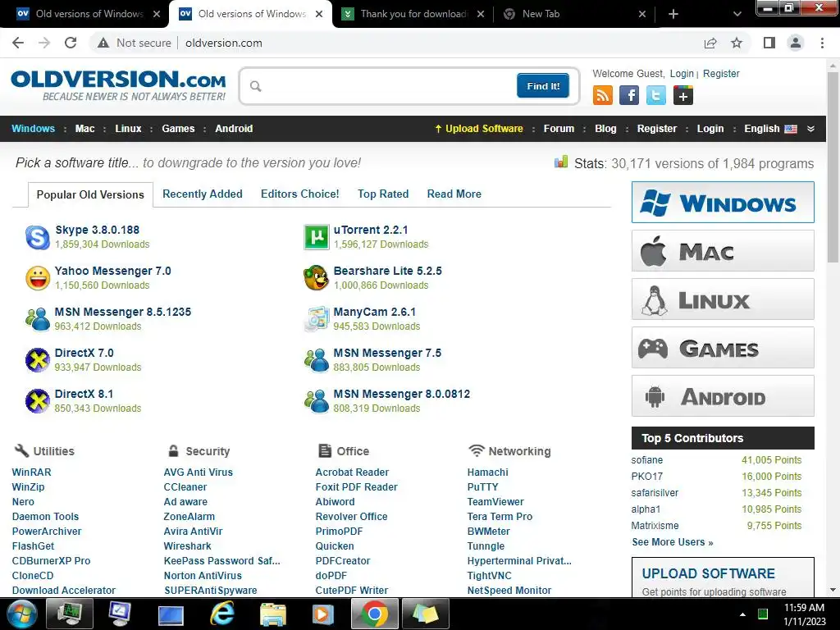Click the MSN Messenger 8.0.0812 icon
840x630 pixels.
(x=317, y=401)
